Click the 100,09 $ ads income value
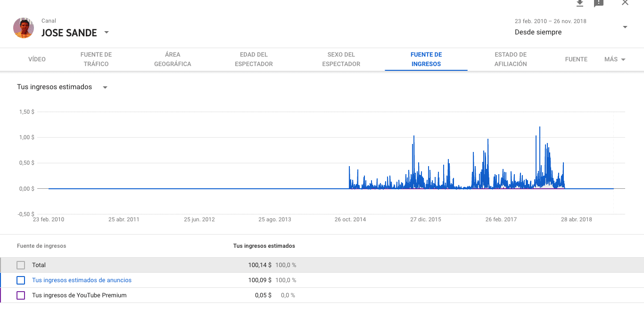This screenshot has width=644, height=319. [x=260, y=280]
